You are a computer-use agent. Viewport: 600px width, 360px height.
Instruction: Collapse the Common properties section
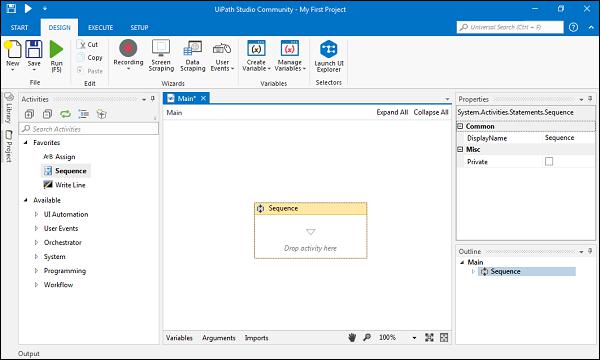(x=460, y=126)
